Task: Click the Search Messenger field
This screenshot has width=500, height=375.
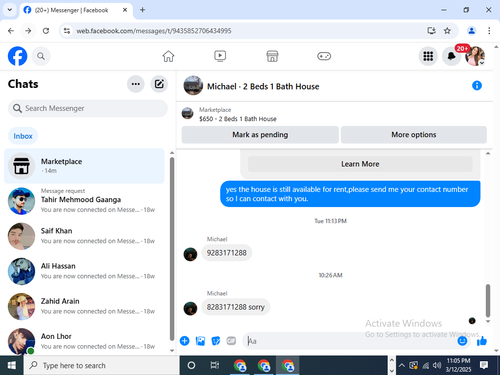Action: coord(88,108)
